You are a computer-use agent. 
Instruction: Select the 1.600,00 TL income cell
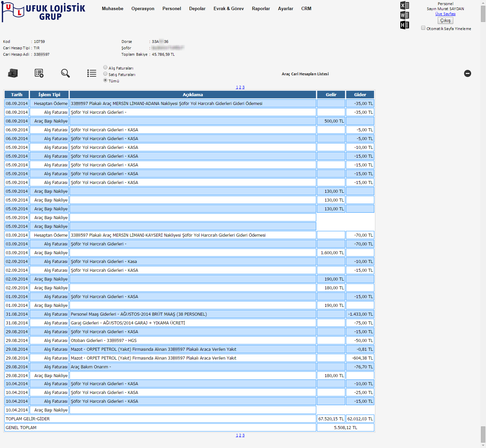tap(331, 253)
